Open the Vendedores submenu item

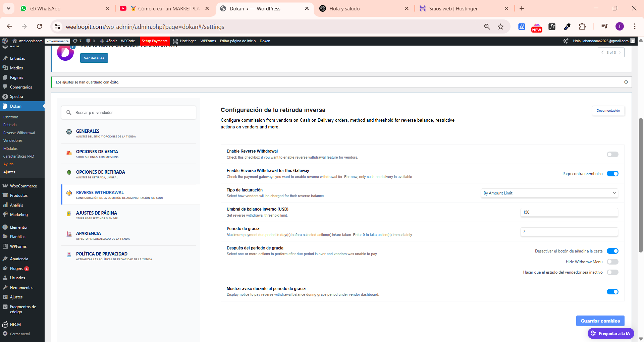tap(13, 140)
